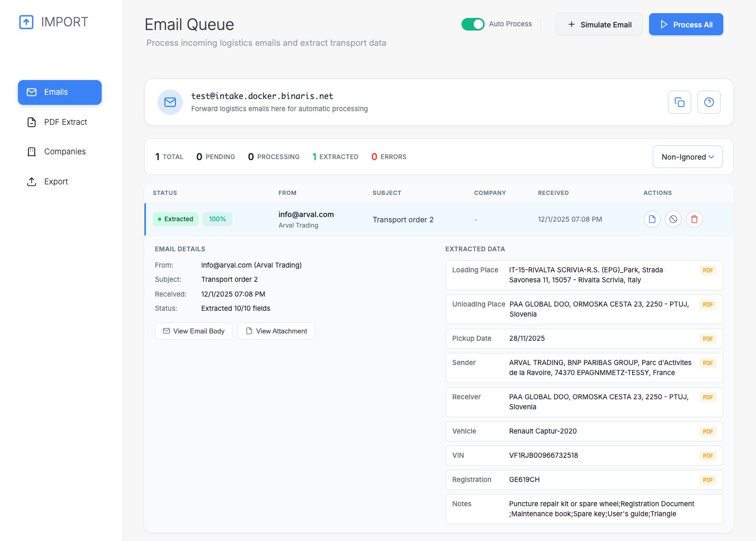Toggle the Auto Process switch

[473, 24]
